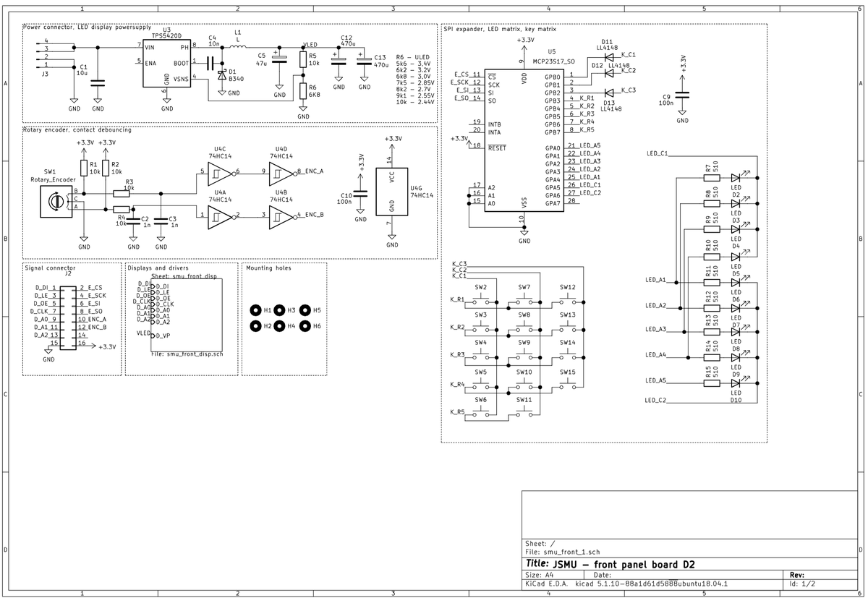Click the 'Power connector, LED display powersupply' heading

coord(87,27)
